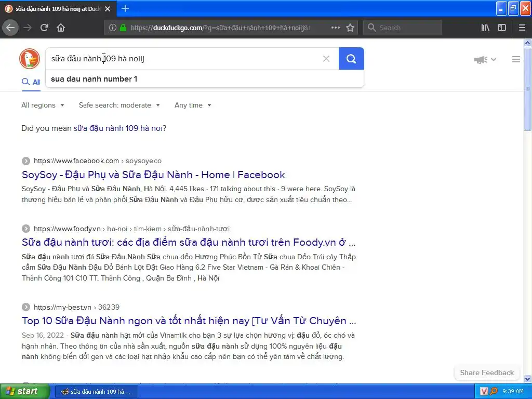Image resolution: width=532 pixels, height=399 pixels.
Task: Show site information icon in address bar
Action: click(113, 28)
